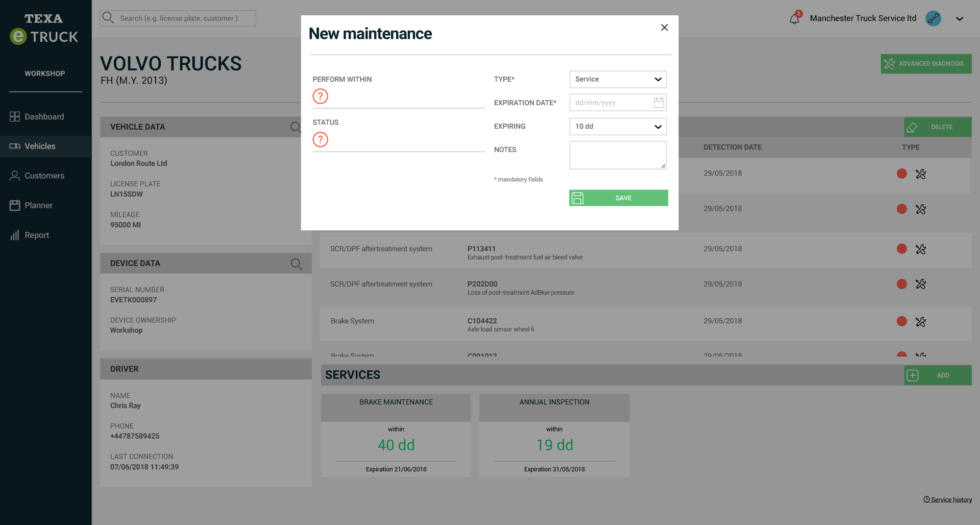980x525 pixels.
Task: Open Dashboard in the sidebar
Action: click(x=46, y=116)
